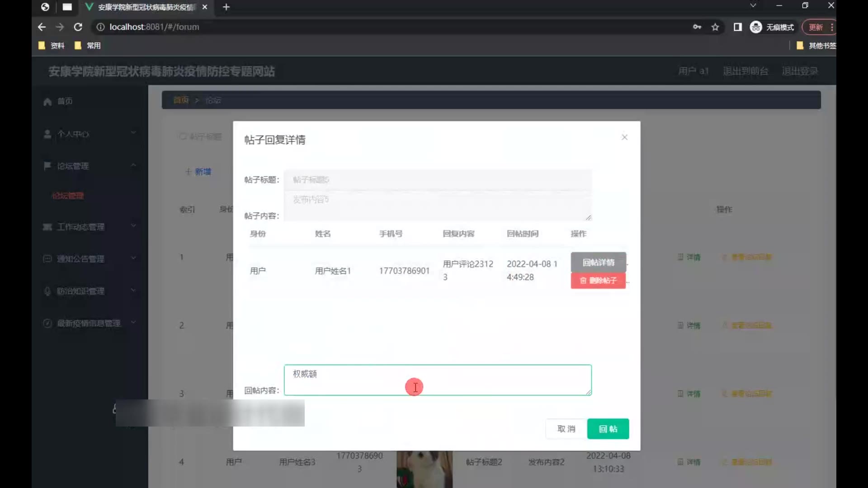The width and height of the screenshot is (868, 488).
Task: Bookmark page with the star icon
Action: pos(715,27)
